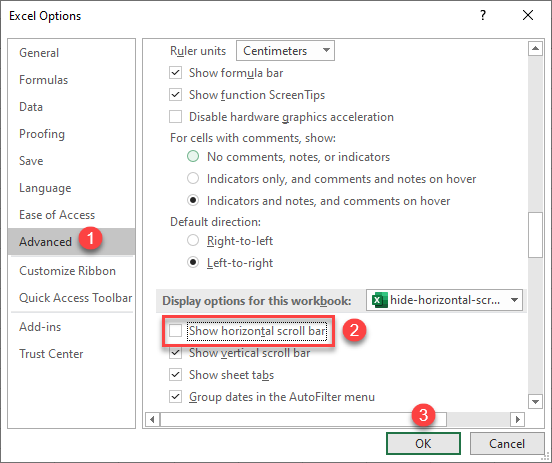Image resolution: width=552 pixels, height=463 pixels.
Task: Open the Trust Center category
Action: 71,354
